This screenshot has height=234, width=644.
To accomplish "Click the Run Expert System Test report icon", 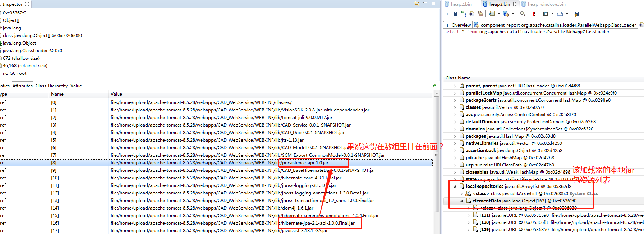I will (492, 14).
